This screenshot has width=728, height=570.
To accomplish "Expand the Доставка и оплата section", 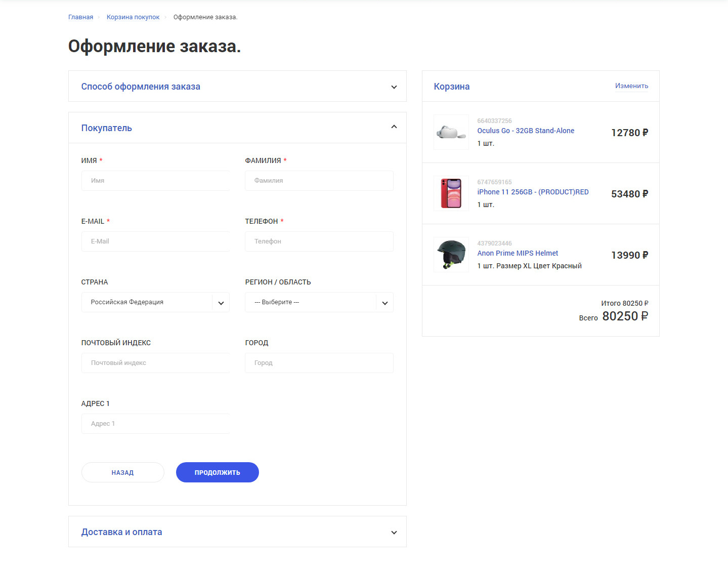I will point(394,533).
